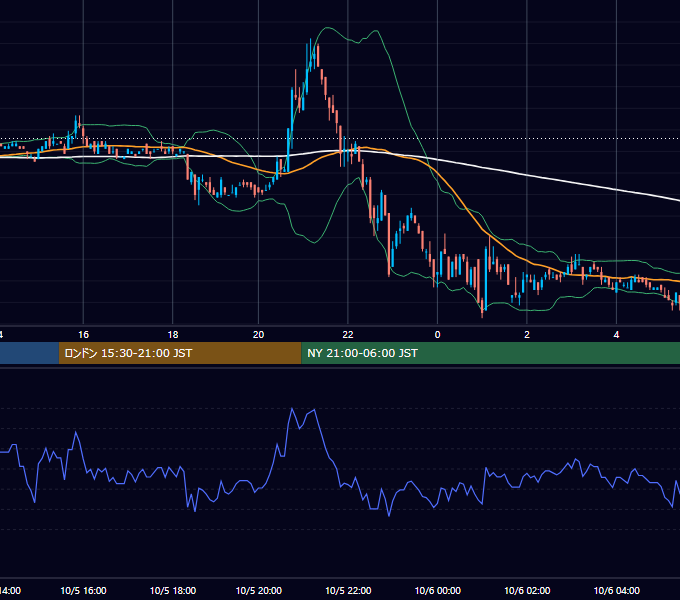Click the 18 hour label on price chart axis
Screen dimensions: 680x600
pos(173,335)
